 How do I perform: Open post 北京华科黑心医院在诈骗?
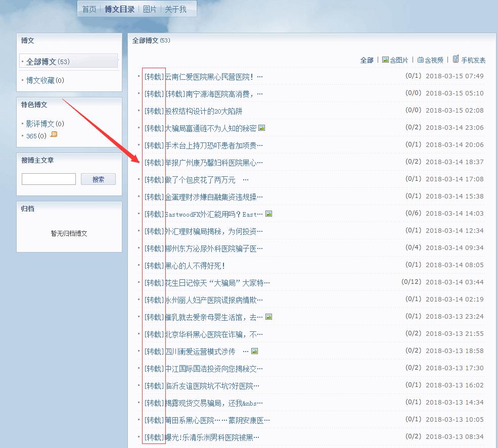pyautogui.click(x=204, y=334)
